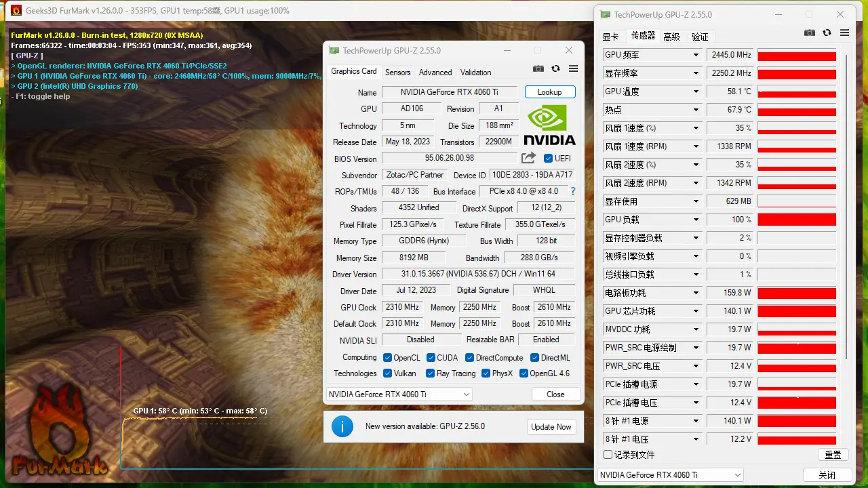
Task: Click the Lookup button
Action: [x=549, y=92]
